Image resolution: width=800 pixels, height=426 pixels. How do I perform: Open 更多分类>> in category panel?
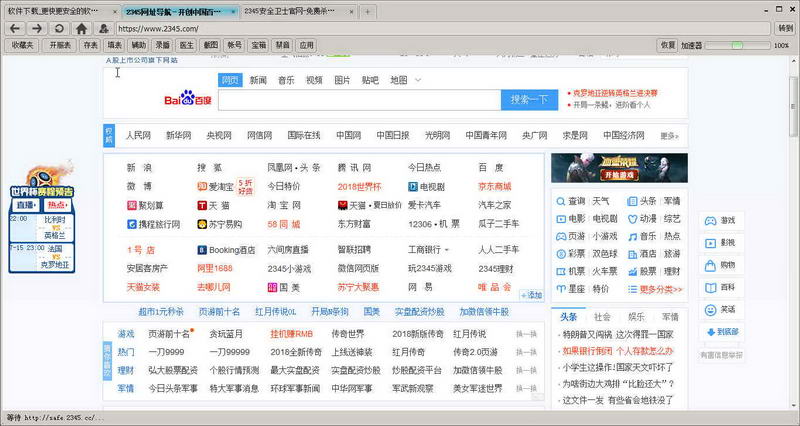pos(661,289)
